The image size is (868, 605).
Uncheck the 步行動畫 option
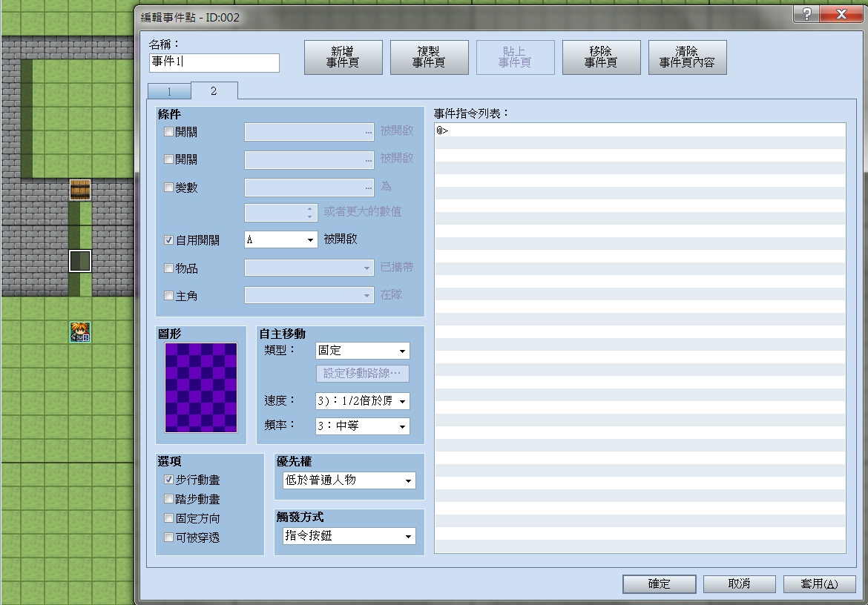point(169,480)
